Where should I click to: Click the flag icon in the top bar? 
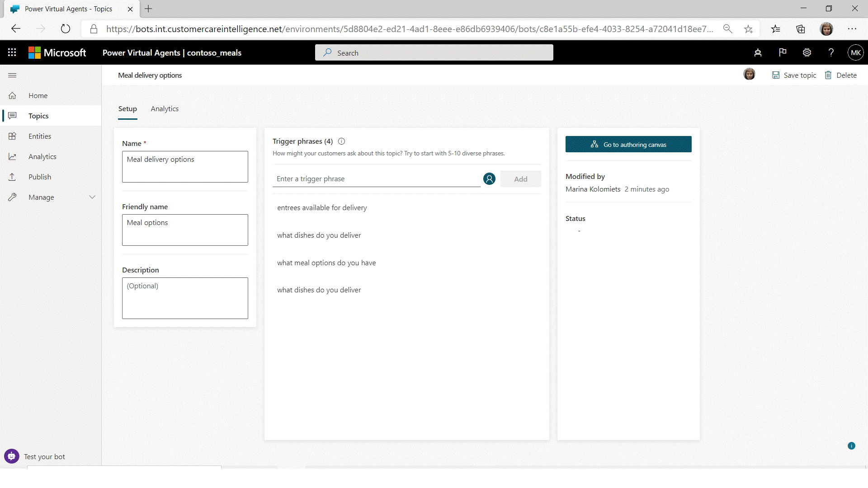tap(783, 52)
